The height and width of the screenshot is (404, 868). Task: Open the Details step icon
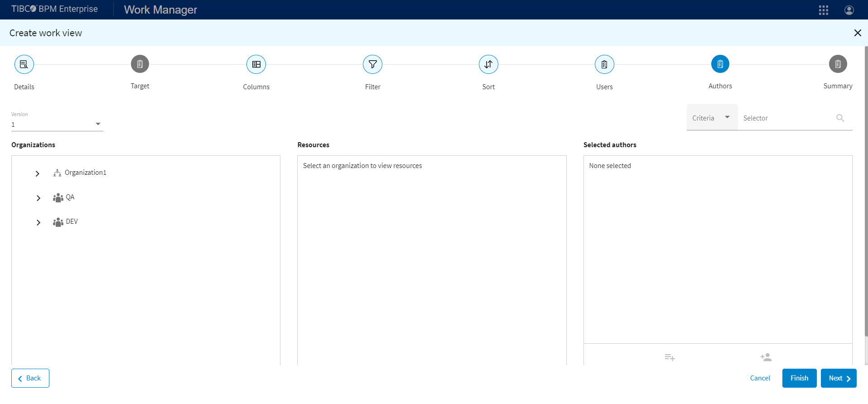(24, 64)
